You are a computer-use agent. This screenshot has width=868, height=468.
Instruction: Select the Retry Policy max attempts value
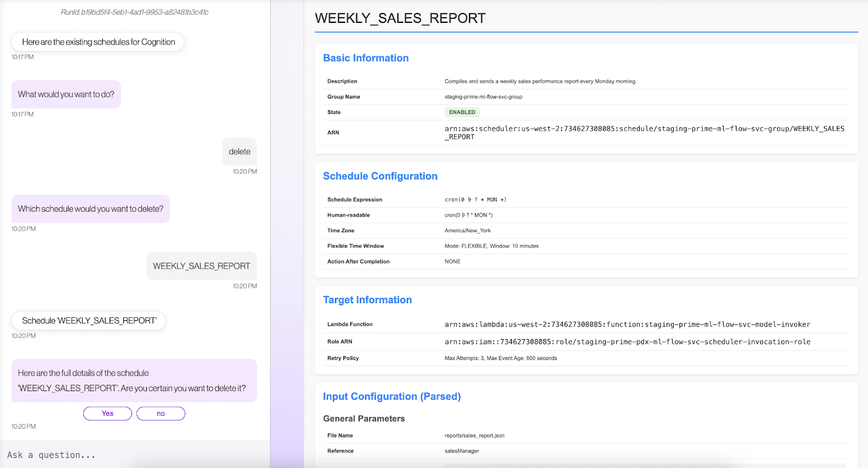click(501, 358)
